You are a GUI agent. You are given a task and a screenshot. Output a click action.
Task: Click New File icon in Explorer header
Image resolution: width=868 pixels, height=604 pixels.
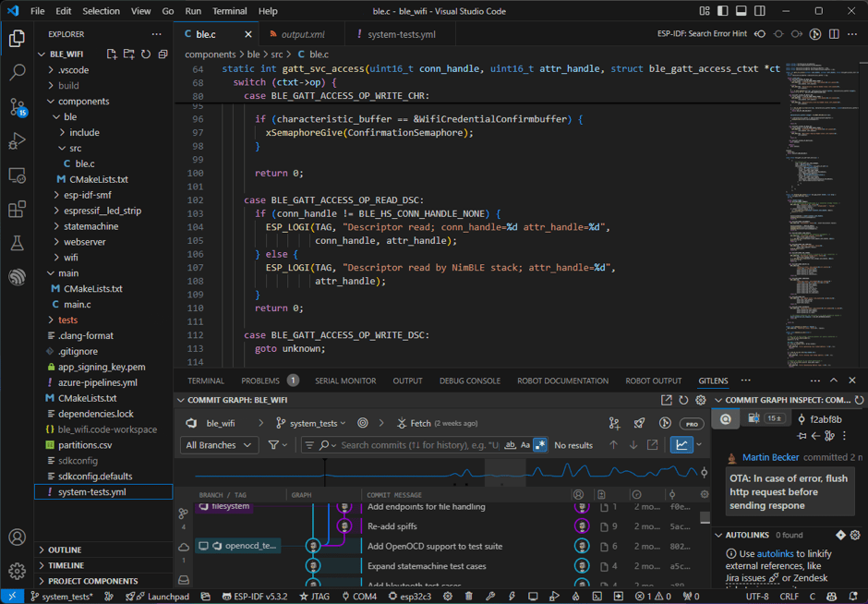112,54
